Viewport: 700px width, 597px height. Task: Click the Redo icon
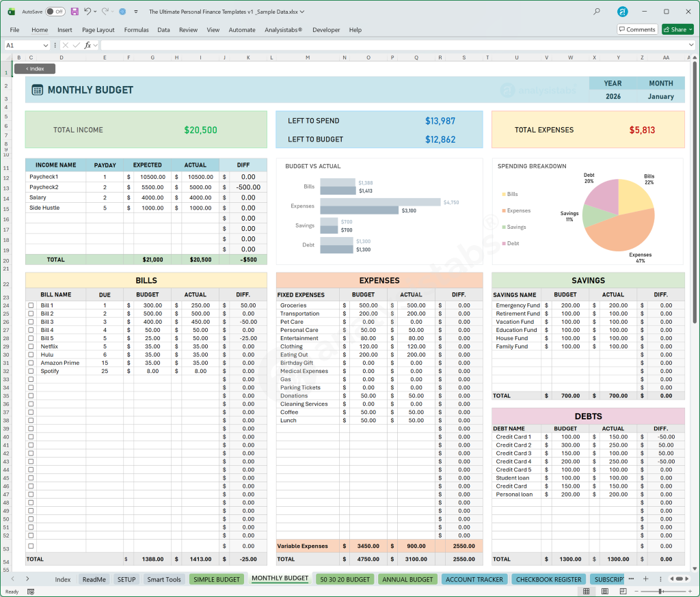pos(105,12)
